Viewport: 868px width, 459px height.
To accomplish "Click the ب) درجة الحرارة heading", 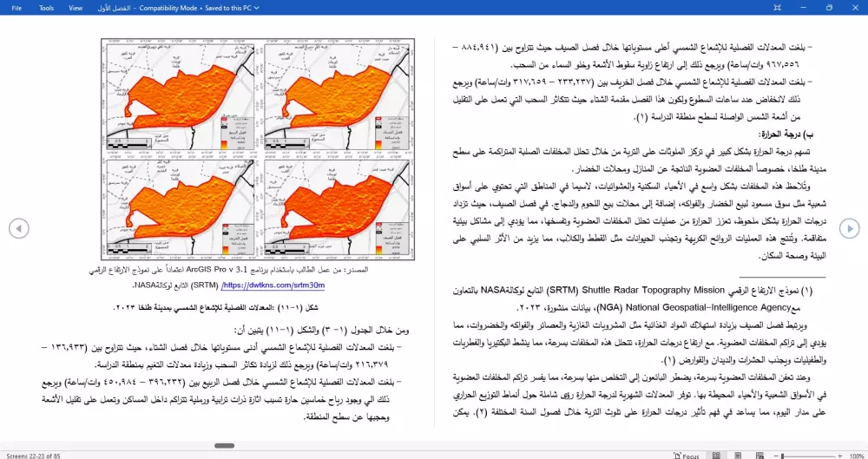I will 786,134.
